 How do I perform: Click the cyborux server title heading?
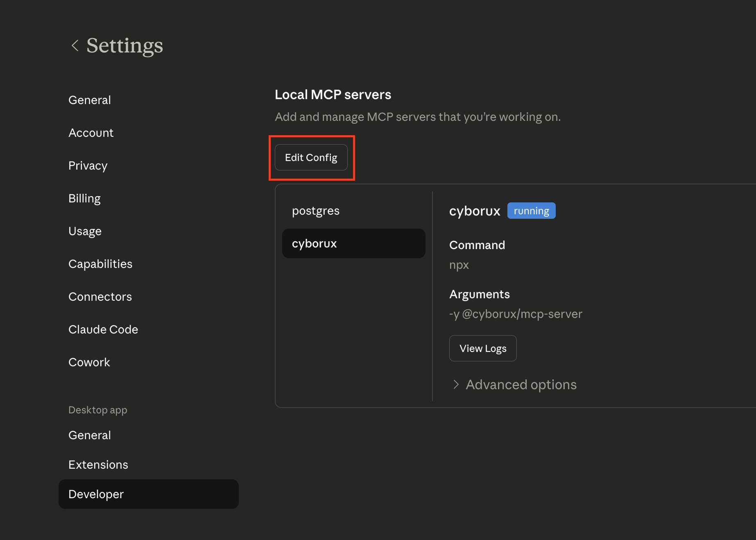(x=475, y=210)
